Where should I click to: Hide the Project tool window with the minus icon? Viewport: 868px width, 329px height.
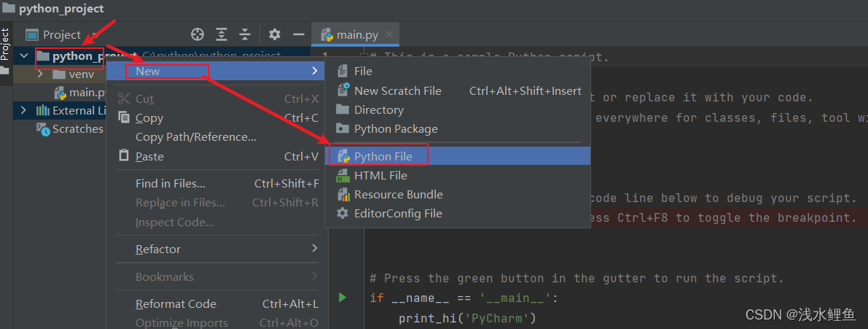(299, 35)
